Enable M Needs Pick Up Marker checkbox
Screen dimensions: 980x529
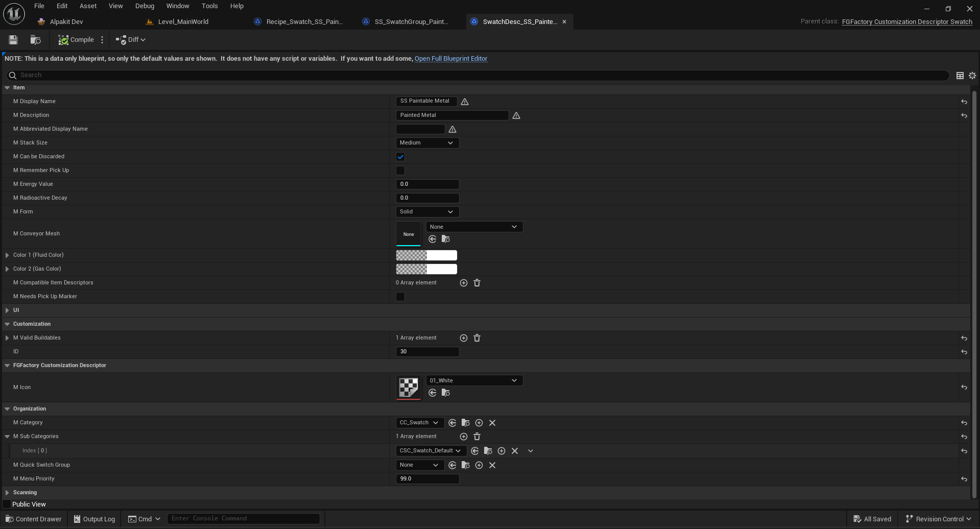click(x=400, y=297)
